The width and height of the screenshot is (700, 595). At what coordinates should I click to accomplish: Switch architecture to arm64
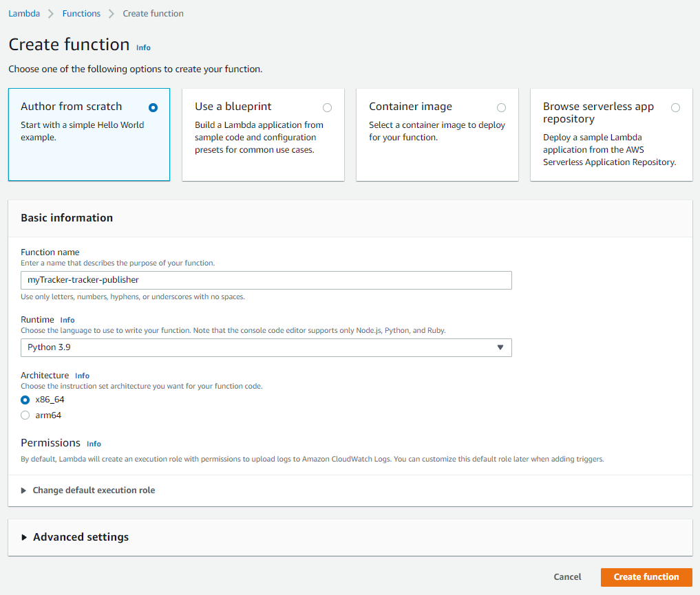[x=24, y=415]
